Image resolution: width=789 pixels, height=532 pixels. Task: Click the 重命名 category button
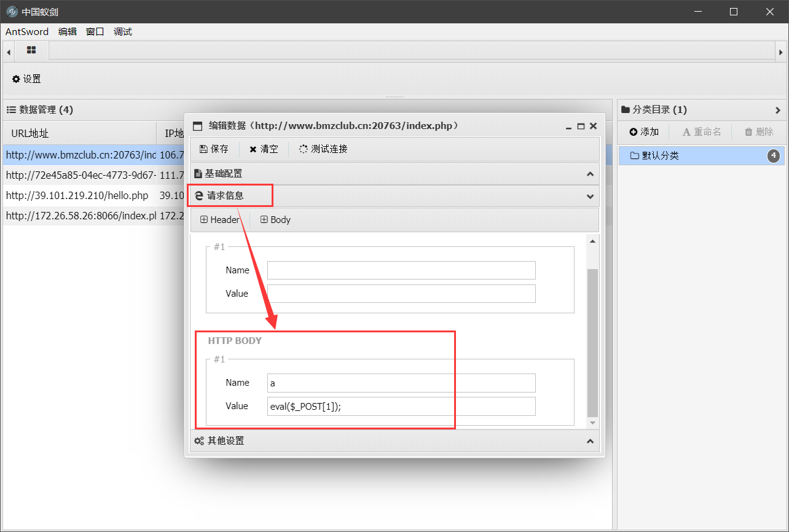702,131
